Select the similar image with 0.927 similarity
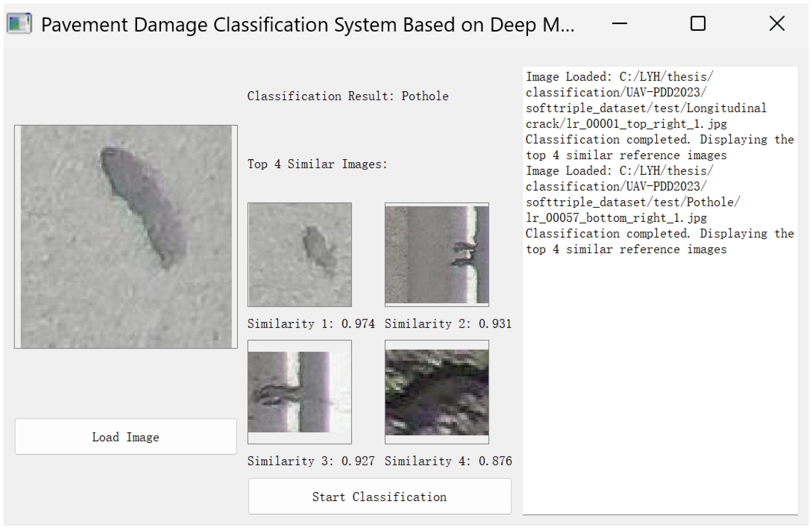 pos(299,392)
